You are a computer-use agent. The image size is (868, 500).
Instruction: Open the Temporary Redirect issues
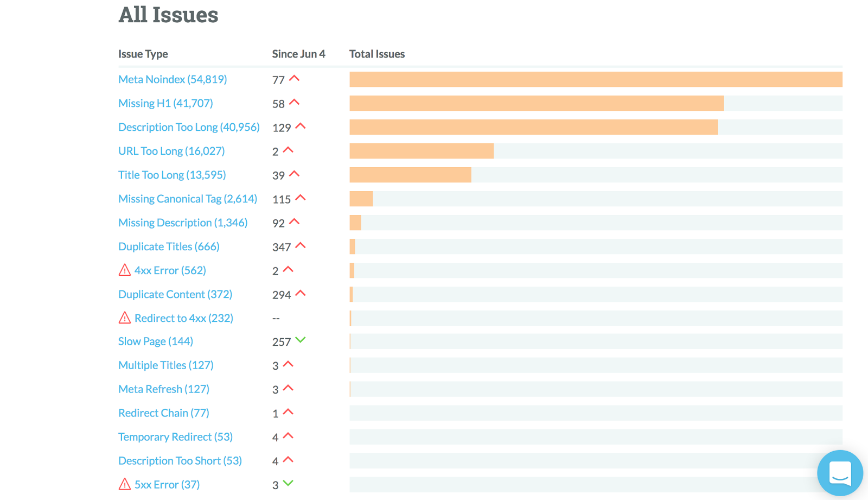(175, 437)
